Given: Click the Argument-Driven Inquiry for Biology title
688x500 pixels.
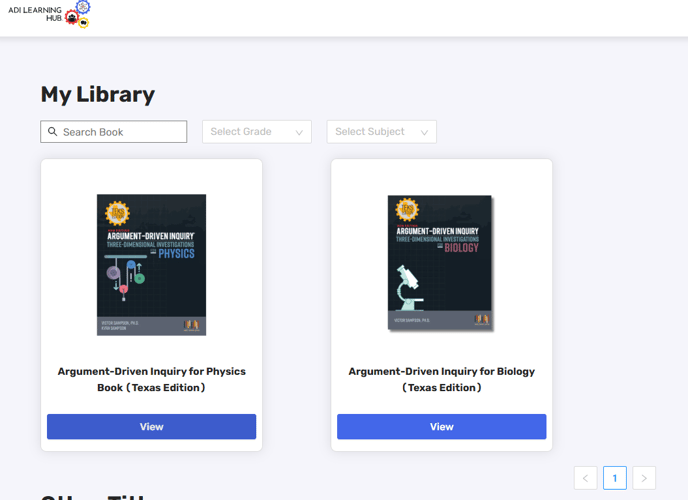Looking at the screenshot, I should click(x=441, y=379).
